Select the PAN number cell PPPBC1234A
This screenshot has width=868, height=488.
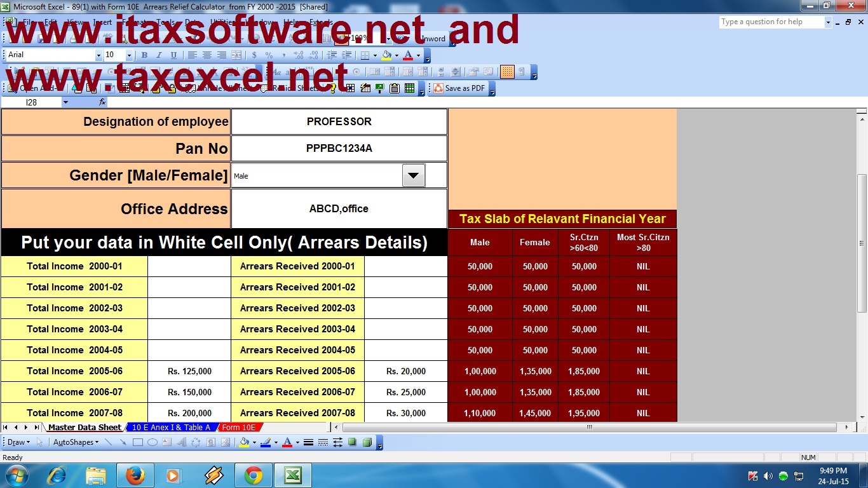pyautogui.click(x=339, y=149)
